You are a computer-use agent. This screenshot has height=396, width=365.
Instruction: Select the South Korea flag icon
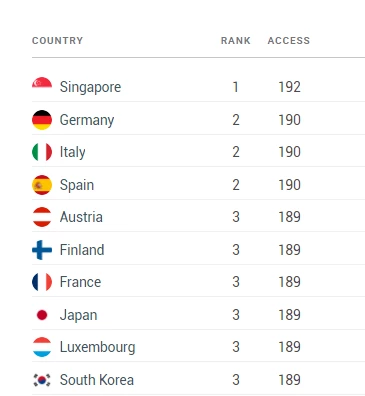pos(42,380)
